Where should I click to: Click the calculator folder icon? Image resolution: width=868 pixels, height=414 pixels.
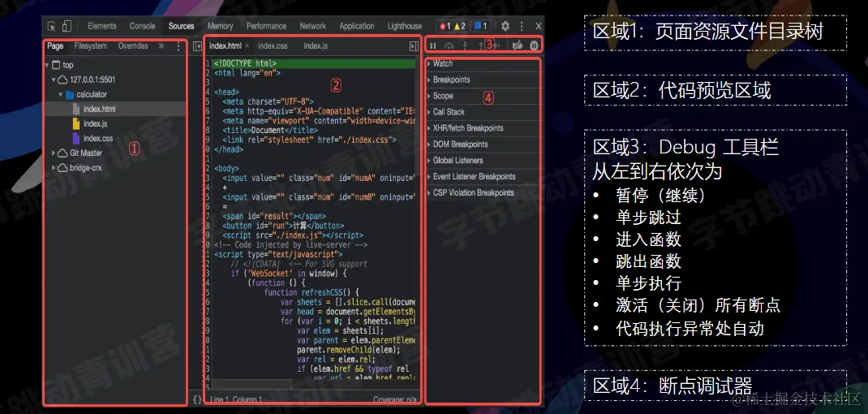tap(70, 95)
